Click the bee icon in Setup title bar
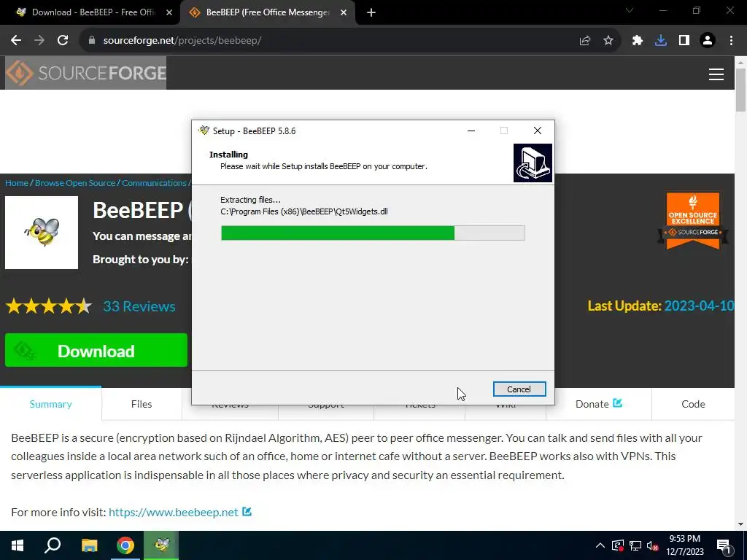 204,131
